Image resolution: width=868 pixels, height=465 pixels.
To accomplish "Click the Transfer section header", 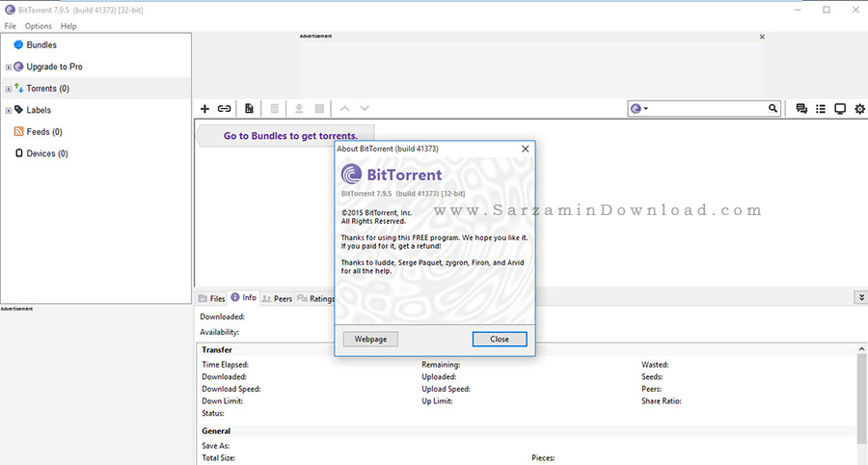I will pos(217,350).
